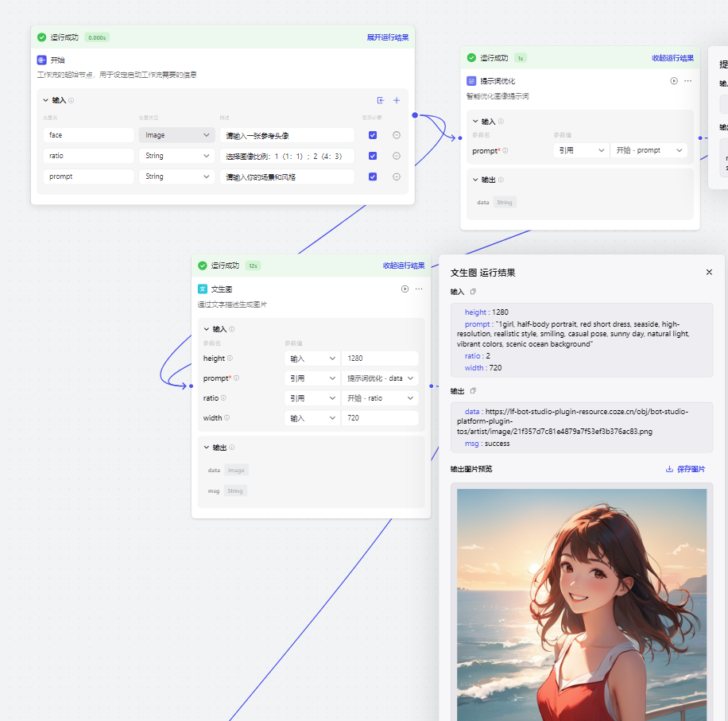The height and width of the screenshot is (721, 728).
Task: Click the 文生图 node icon
Action: pyautogui.click(x=203, y=289)
